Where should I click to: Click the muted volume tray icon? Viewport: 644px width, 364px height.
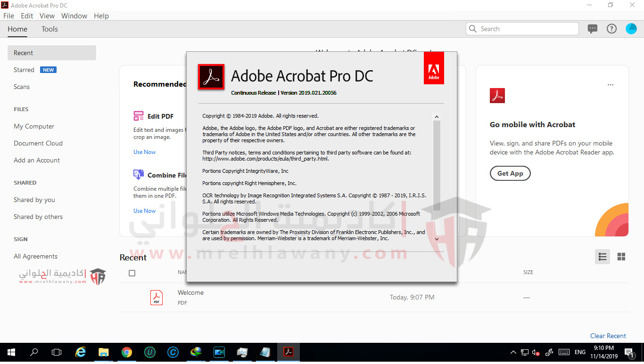[536, 352]
